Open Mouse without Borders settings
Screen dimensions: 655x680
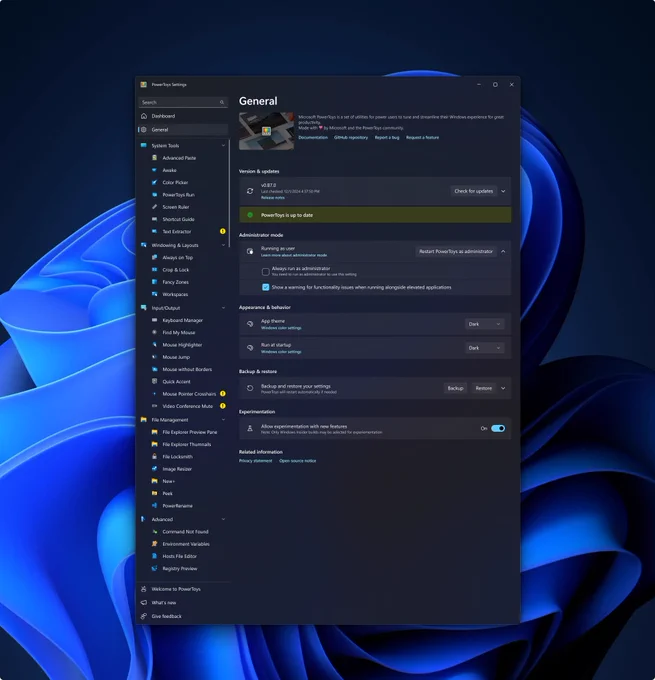[187, 369]
